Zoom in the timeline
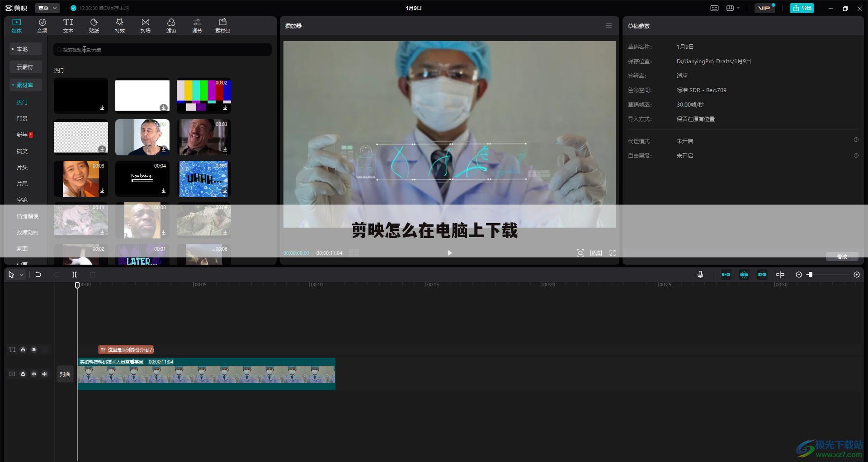 click(x=857, y=275)
